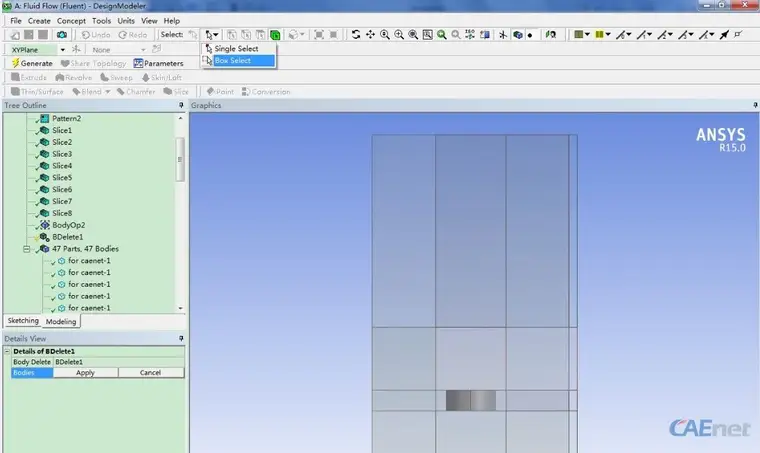Open the Tools menu
The width and height of the screenshot is (760, 453).
[x=101, y=21]
